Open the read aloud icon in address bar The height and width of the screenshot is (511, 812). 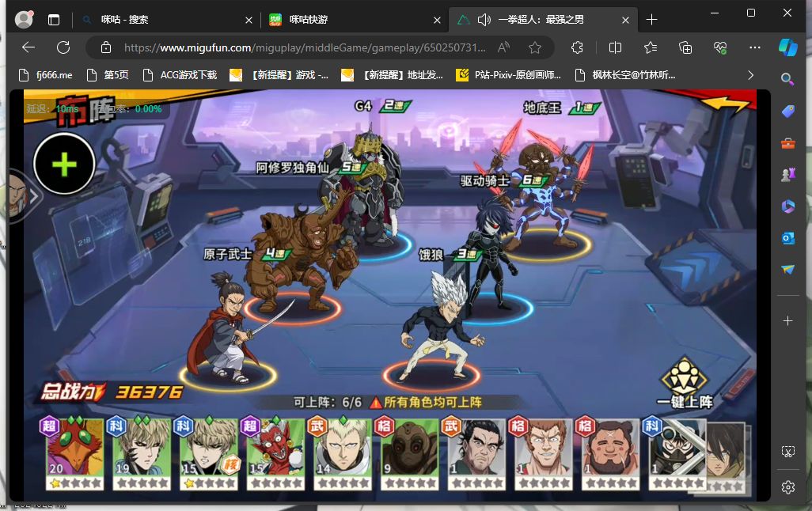click(503, 47)
